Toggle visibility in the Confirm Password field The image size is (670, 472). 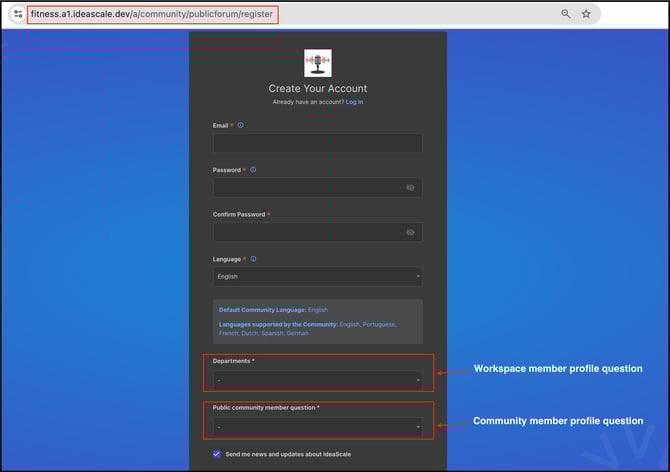pyautogui.click(x=410, y=232)
